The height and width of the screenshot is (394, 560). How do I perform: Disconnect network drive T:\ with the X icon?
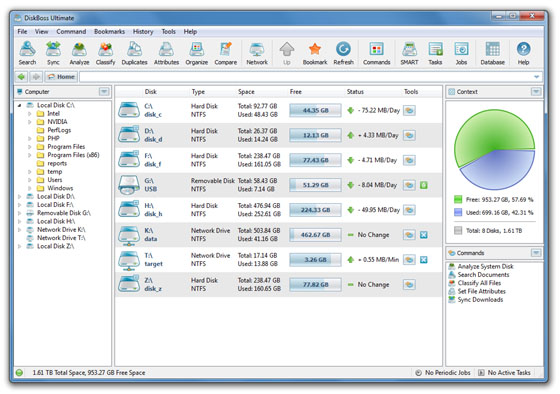pyautogui.click(x=424, y=260)
